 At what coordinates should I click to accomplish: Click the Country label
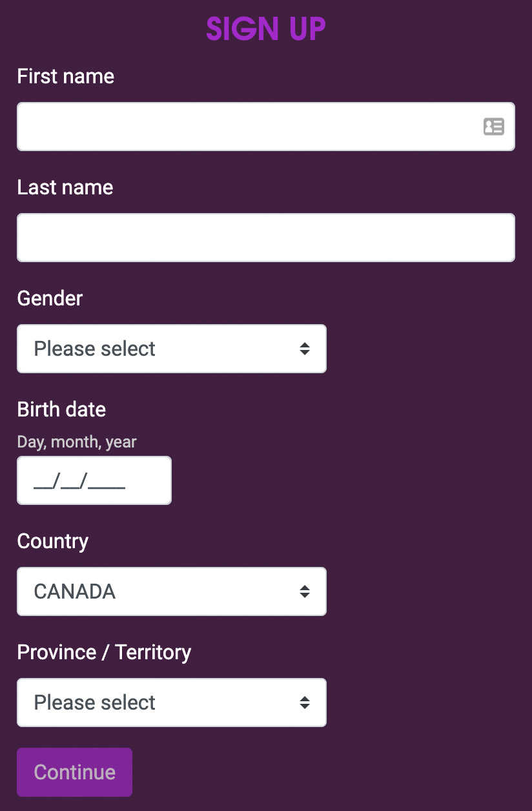click(53, 541)
